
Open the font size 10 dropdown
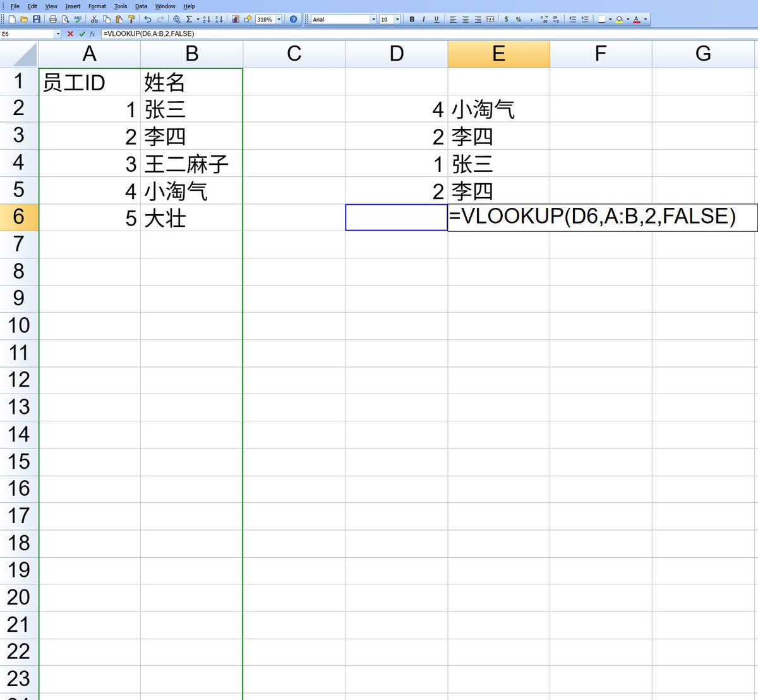[397, 20]
